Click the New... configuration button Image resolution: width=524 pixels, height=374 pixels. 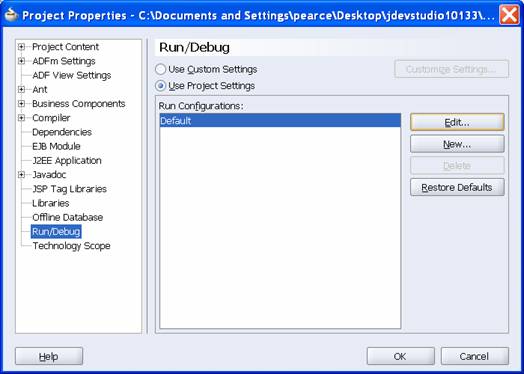pos(457,144)
